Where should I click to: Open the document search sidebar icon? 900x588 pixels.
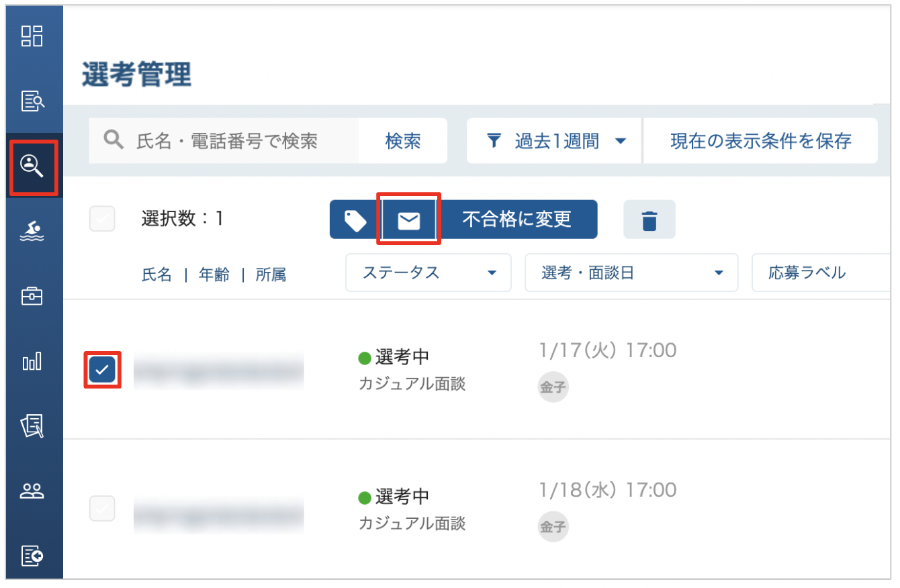coord(32,101)
